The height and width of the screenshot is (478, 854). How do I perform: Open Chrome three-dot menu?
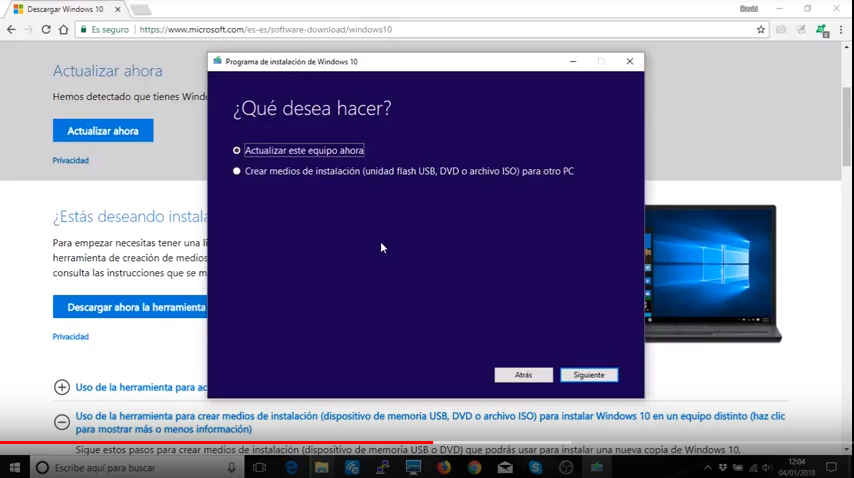pyautogui.click(x=841, y=30)
